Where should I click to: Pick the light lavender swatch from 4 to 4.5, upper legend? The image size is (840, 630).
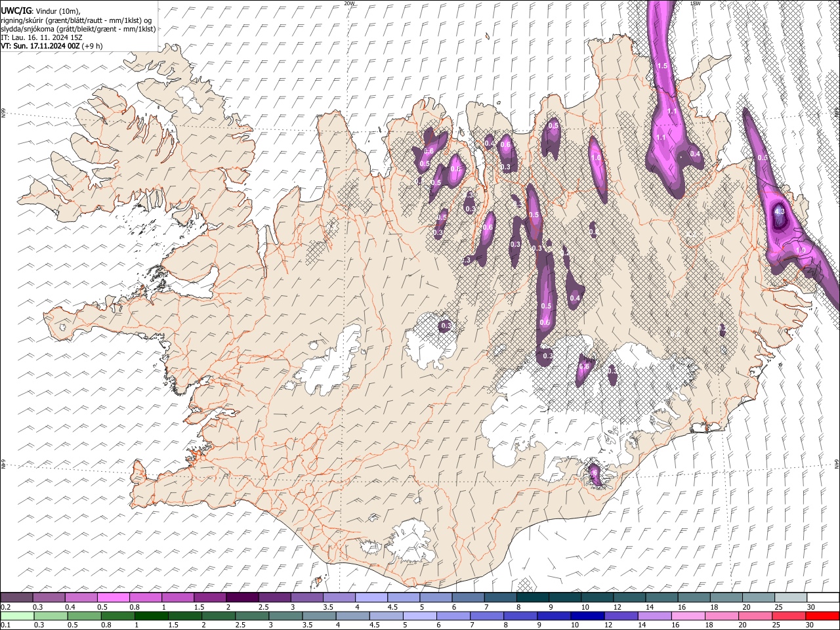tap(371, 598)
